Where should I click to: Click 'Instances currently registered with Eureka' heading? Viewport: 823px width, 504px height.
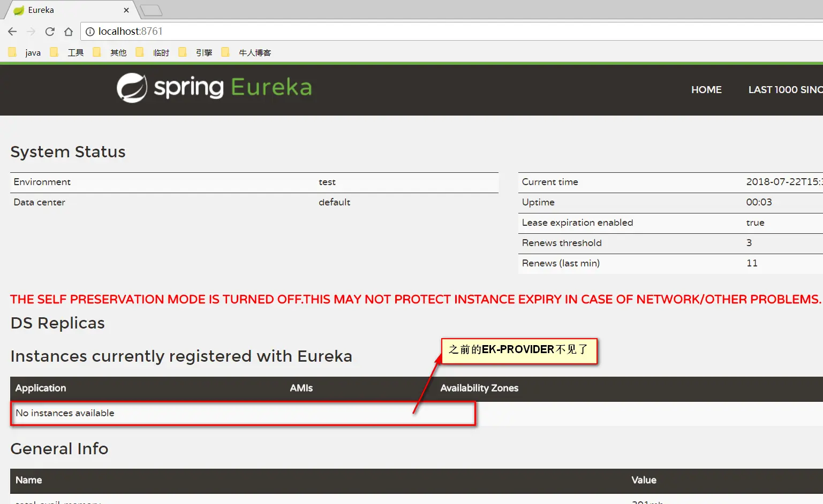pyautogui.click(x=182, y=356)
